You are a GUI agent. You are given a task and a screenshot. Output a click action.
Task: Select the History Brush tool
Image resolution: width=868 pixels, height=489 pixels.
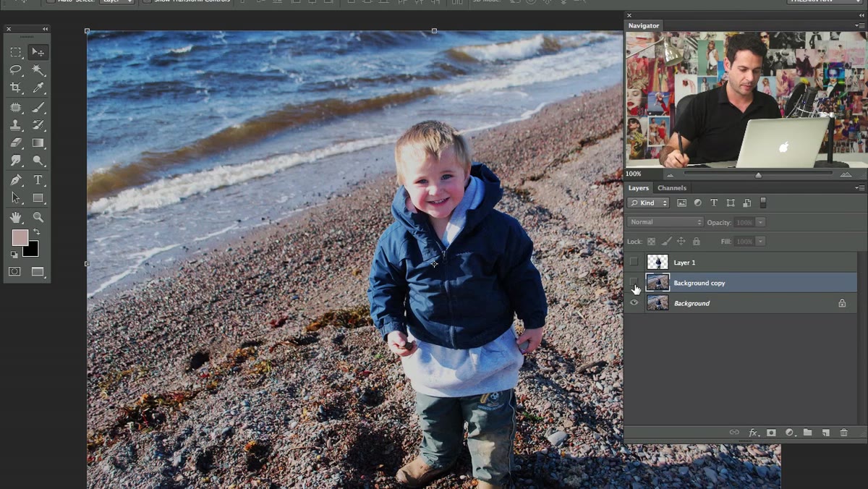(x=38, y=125)
